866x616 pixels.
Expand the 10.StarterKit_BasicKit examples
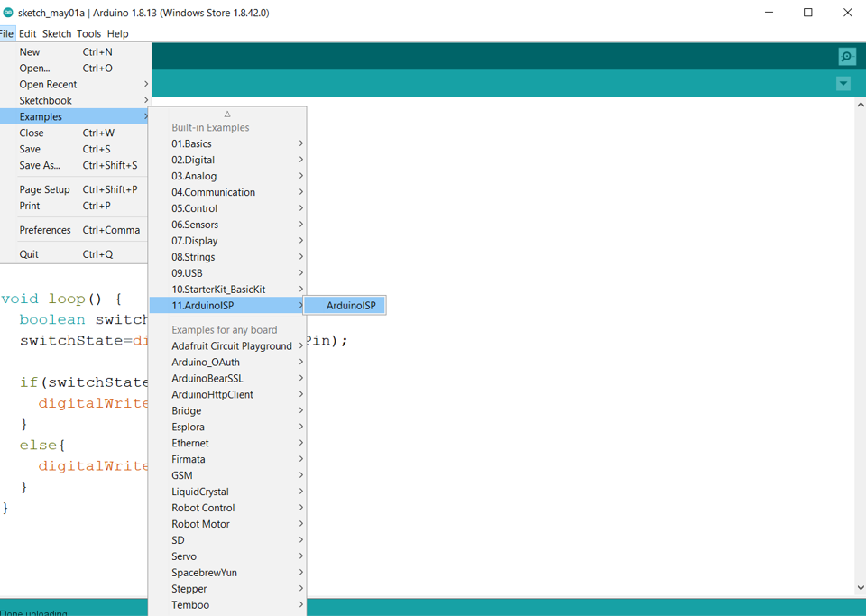pyautogui.click(x=227, y=290)
